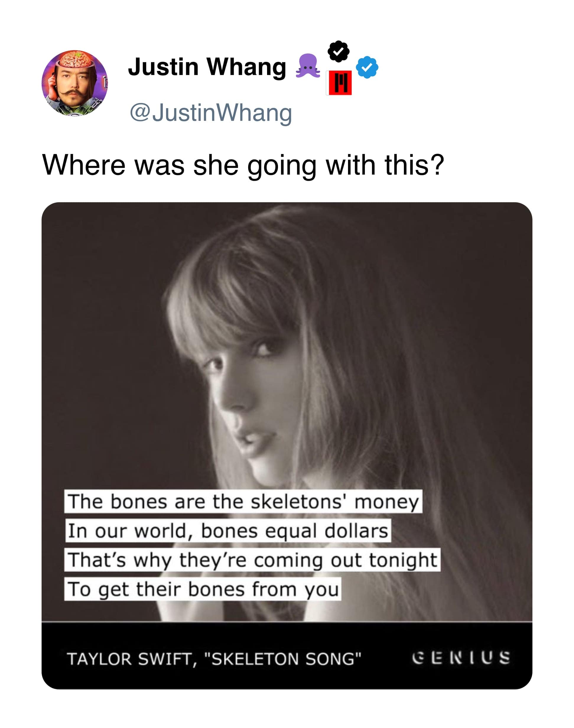Click the blue verified checkmark badge
574x728 pixels.
pyautogui.click(x=367, y=67)
